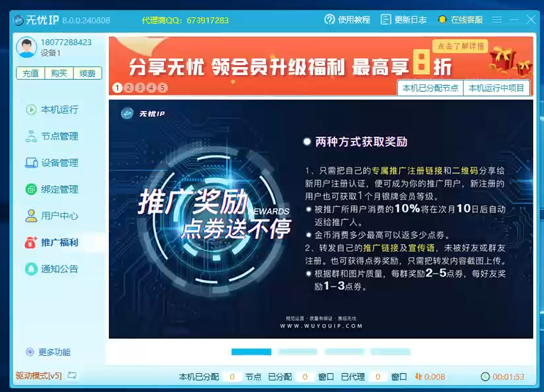Open 绑定管理 in the sidebar
The width and height of the screenshot is (544, 392).
pyautogui.click(x=52, y=189)
